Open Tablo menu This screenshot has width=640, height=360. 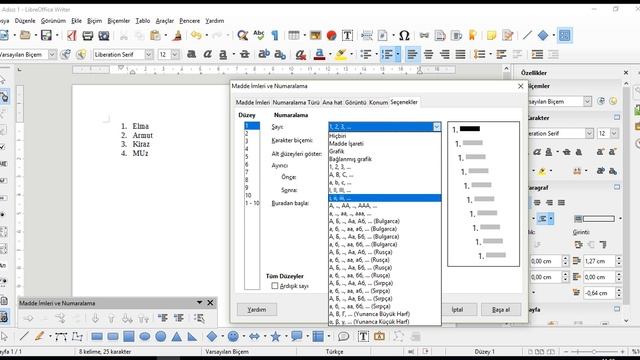(143, 21)
